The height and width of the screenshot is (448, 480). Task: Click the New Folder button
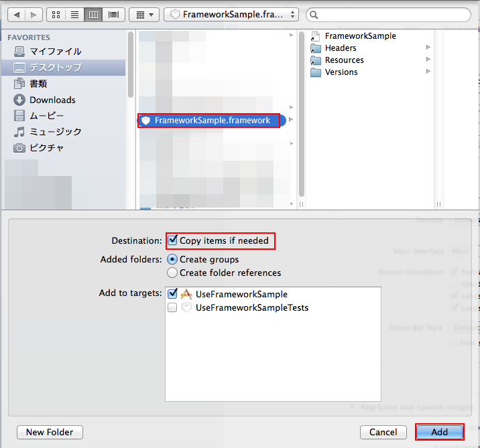tap(50, 432)
